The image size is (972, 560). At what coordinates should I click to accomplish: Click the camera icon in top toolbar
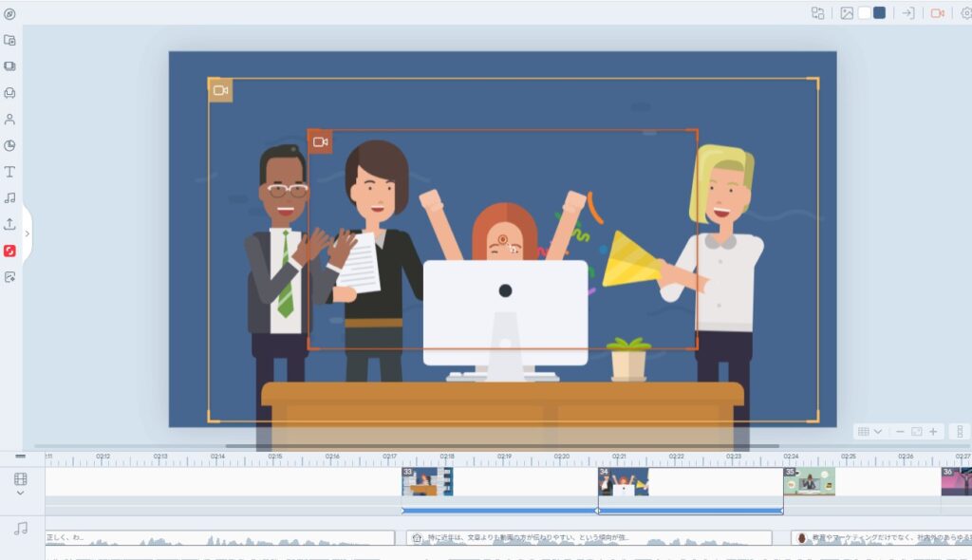click(x=938, y=13)
